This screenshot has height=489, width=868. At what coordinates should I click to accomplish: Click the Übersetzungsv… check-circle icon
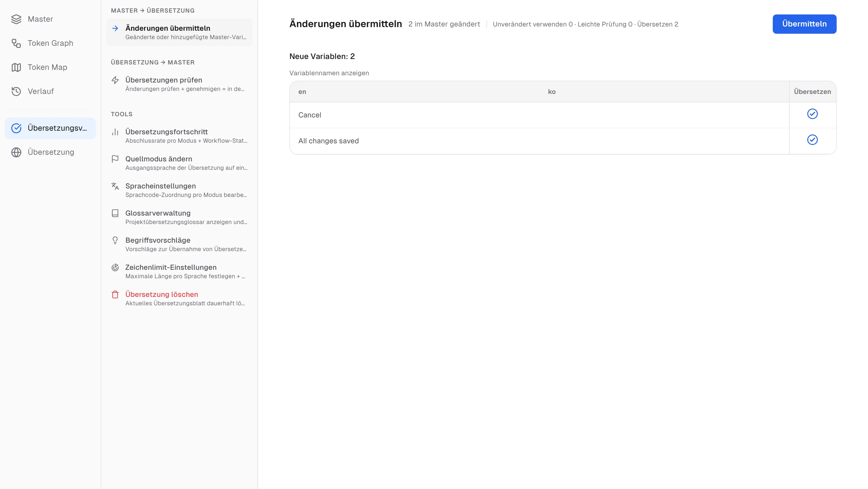pyautogui.click(x=16, y=128)
